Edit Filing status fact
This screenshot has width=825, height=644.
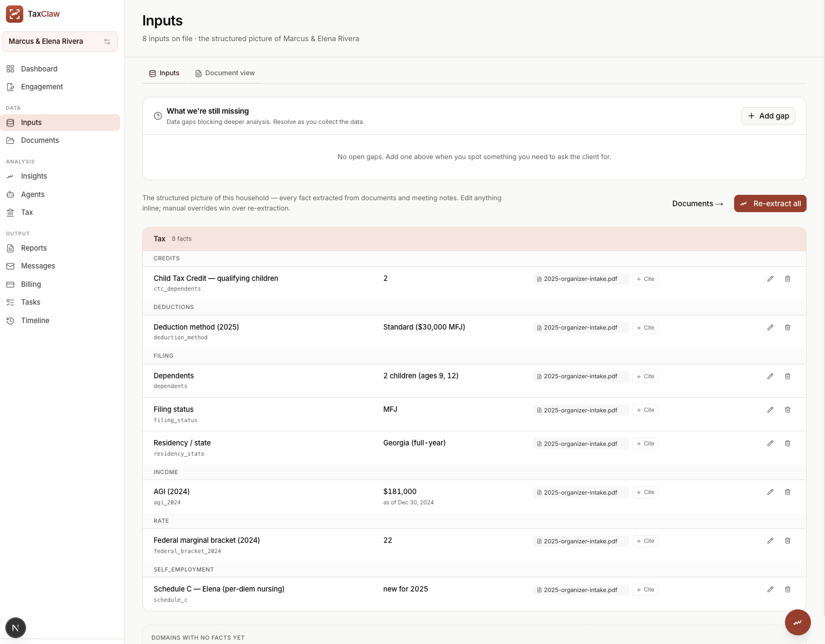pyautogui.click(x=770, y=410)
